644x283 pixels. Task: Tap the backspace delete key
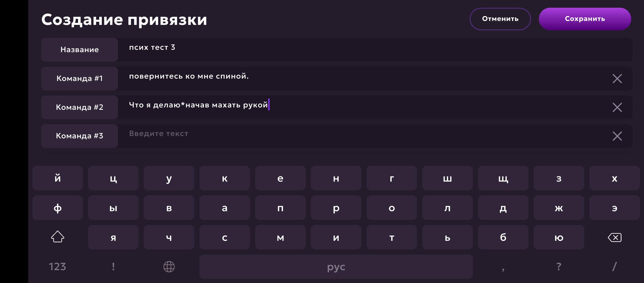pyautogui.click(x=614, y=237)
